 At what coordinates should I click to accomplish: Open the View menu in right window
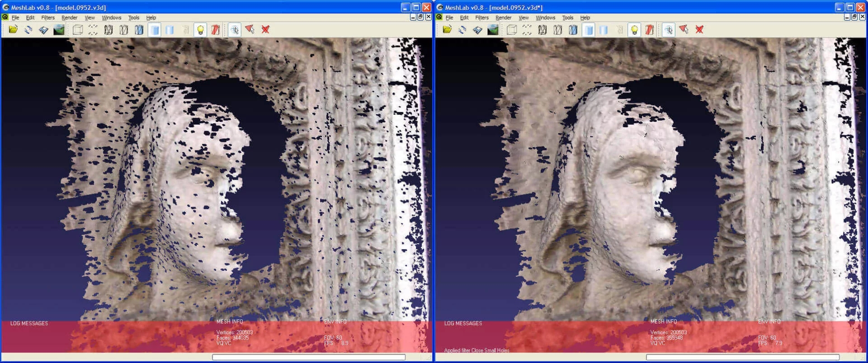click(524, 18)
